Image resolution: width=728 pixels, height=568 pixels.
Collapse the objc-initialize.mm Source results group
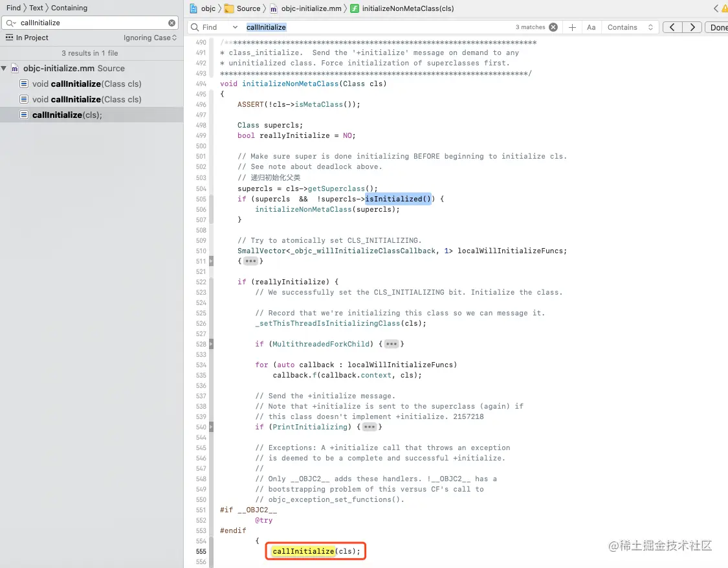4,68
